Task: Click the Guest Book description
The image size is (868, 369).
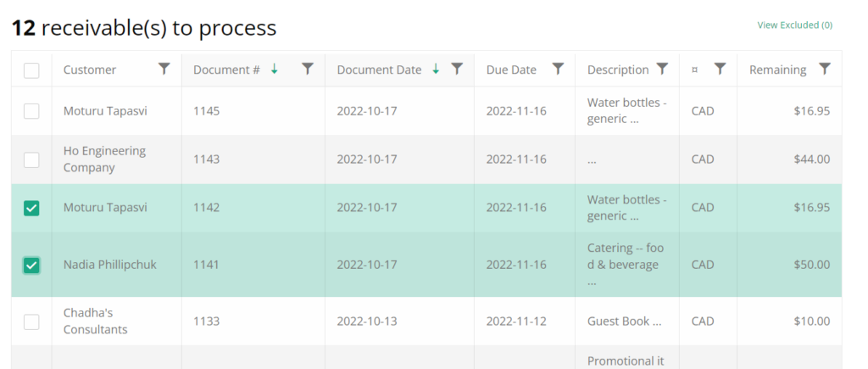Action: [x=625, y=321]
